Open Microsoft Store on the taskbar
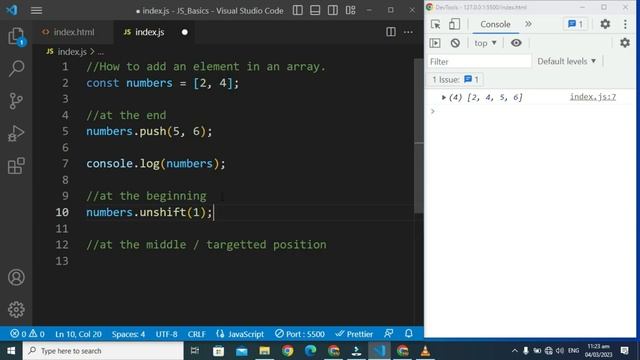This screenshot has width=640, height=360. pyautogui.click(x=218, y=351)
